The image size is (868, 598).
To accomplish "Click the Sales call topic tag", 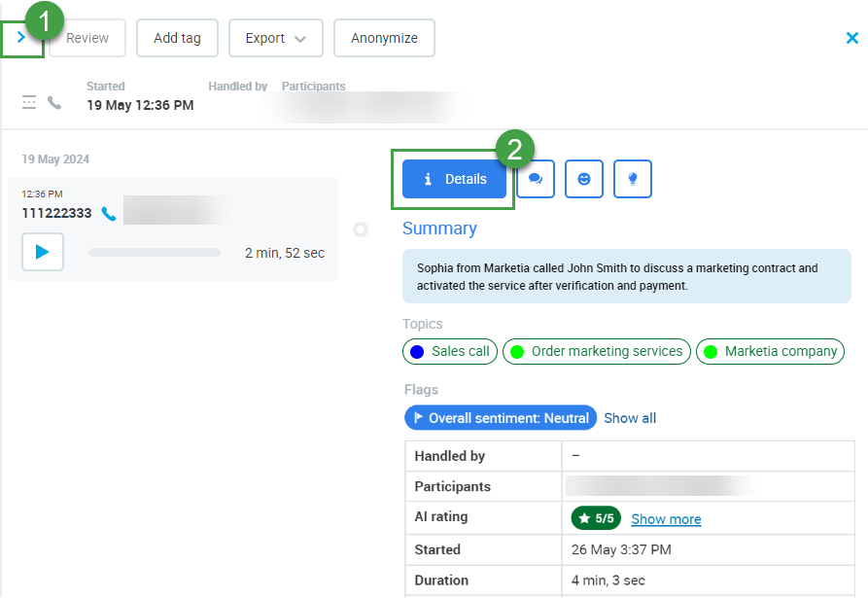I will 450,351.
